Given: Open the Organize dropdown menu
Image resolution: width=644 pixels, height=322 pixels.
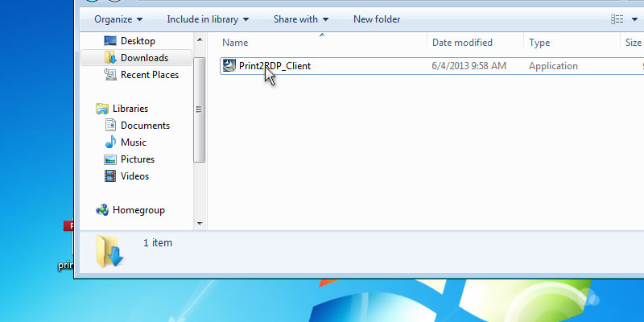Looking at the screenshot, I should pyautogui.click(x=118, y=19).
